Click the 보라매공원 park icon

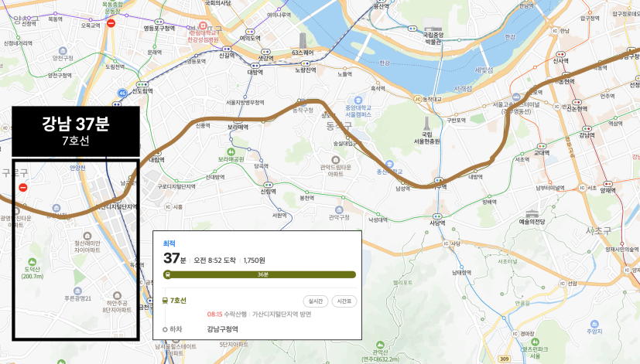tap(231, 152)
